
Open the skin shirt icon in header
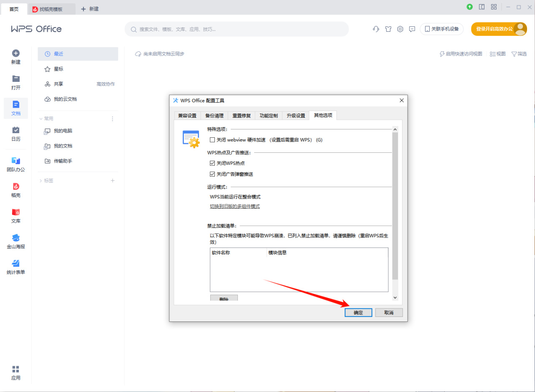pyautogui.click(x=388, y=29)
